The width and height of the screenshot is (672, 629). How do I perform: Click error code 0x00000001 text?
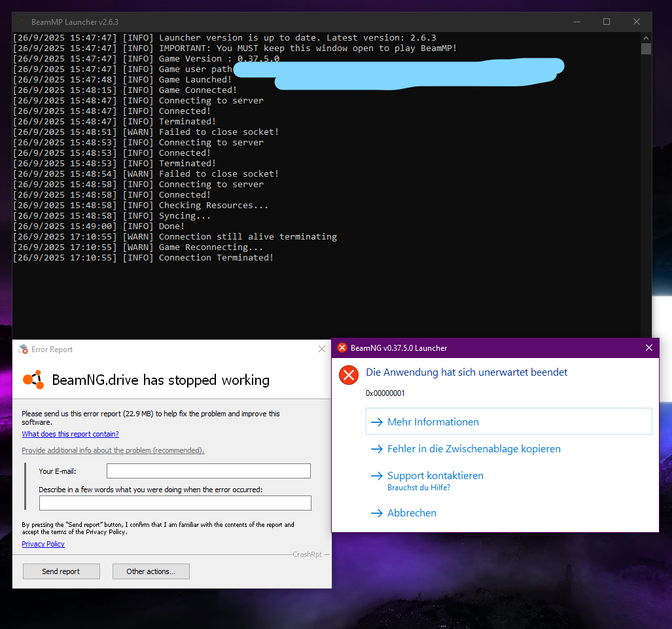[385, 393]
